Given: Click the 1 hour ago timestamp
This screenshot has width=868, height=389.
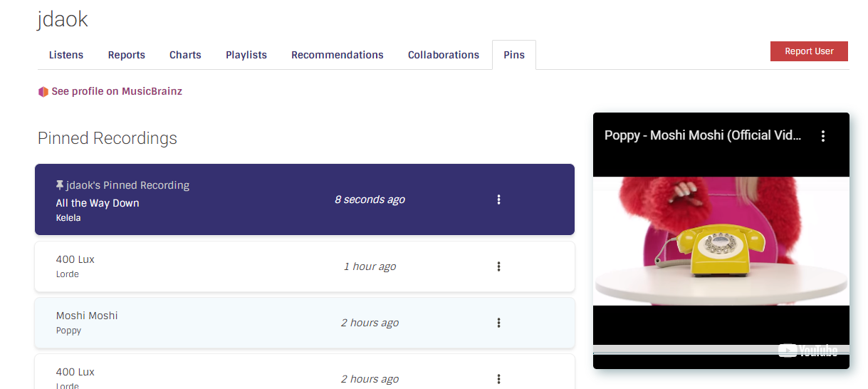Looking at the screenshot, I should click(370, 266).
